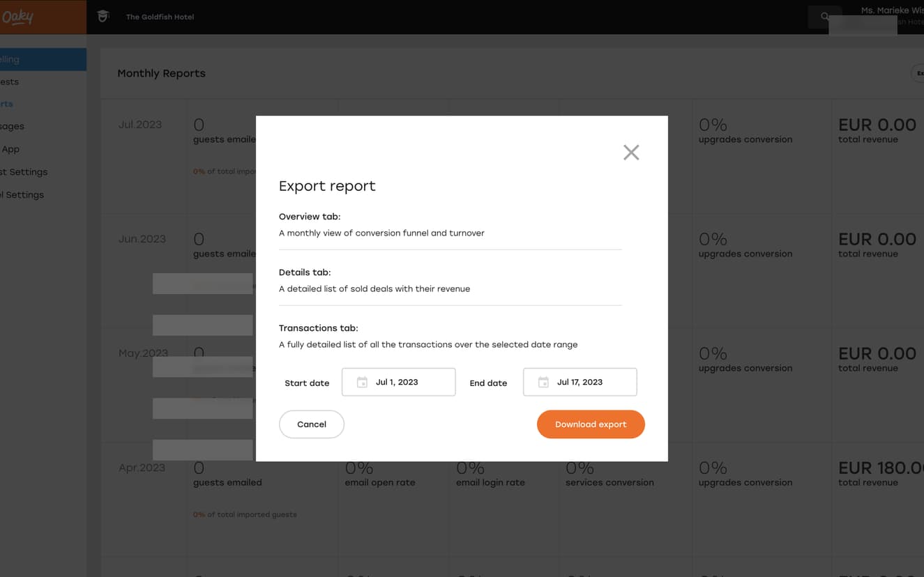The width and height of the screenshot is (924, 577).
Task: Click the Overview tab heading
Action: (x=310, y=217)
